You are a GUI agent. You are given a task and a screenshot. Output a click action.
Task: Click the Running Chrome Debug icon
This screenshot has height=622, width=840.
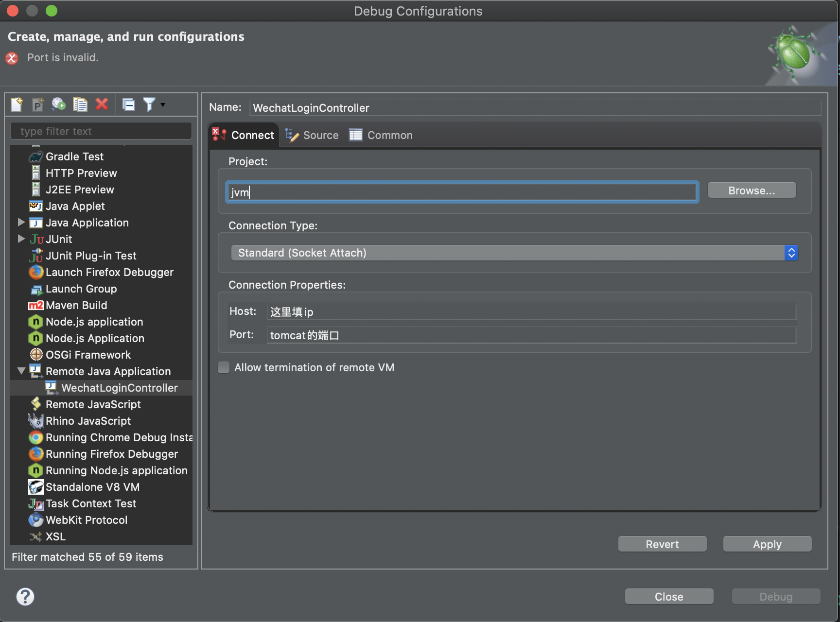click(x=36, y=437)
